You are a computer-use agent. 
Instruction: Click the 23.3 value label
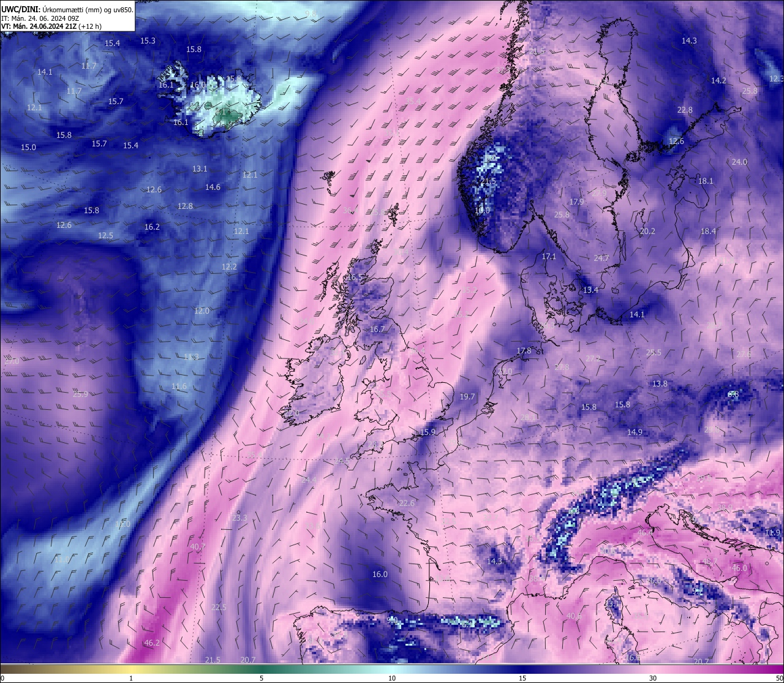[239, 518]
